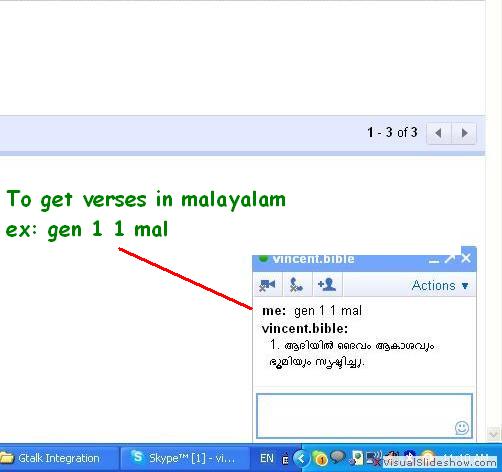Open Gtalk Integration taskbar item
This screenshot has width=502, height=472.
[57, 458]
